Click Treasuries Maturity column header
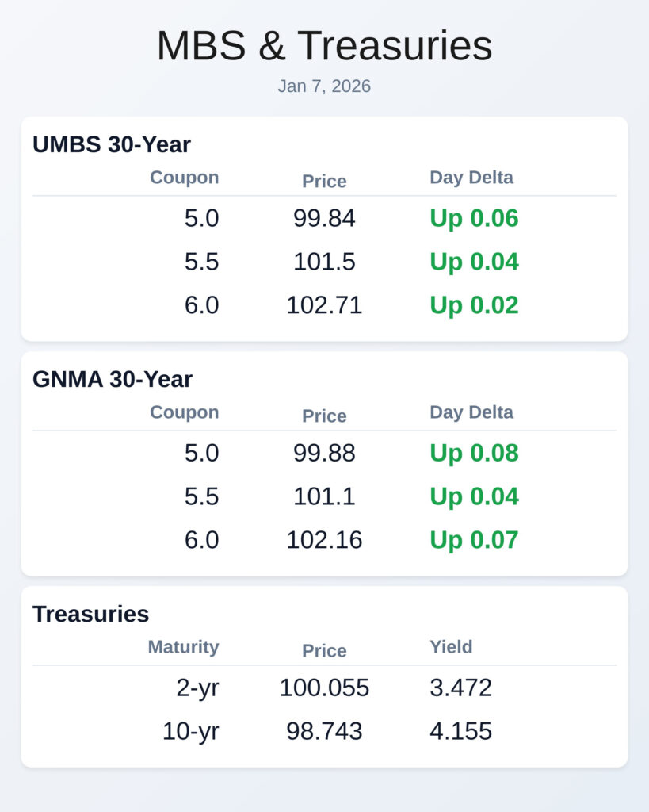The height and width of the screenshot is (812, 649). (183, 647)
